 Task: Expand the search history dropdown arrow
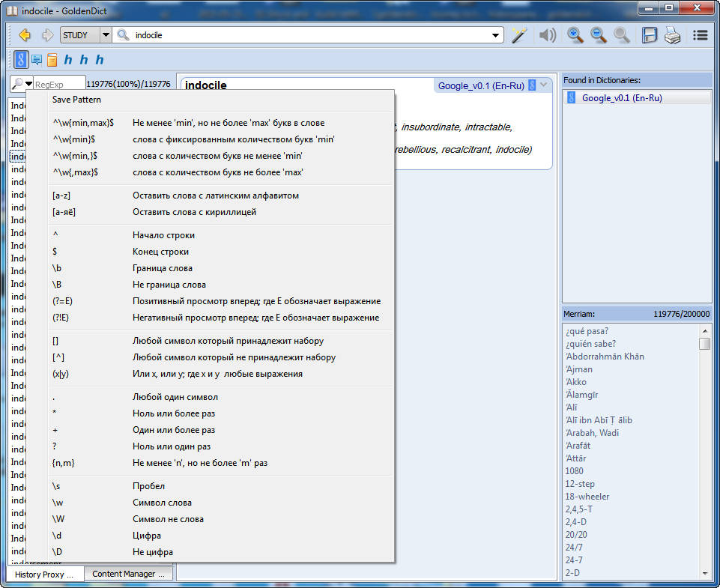pos(495,35)
